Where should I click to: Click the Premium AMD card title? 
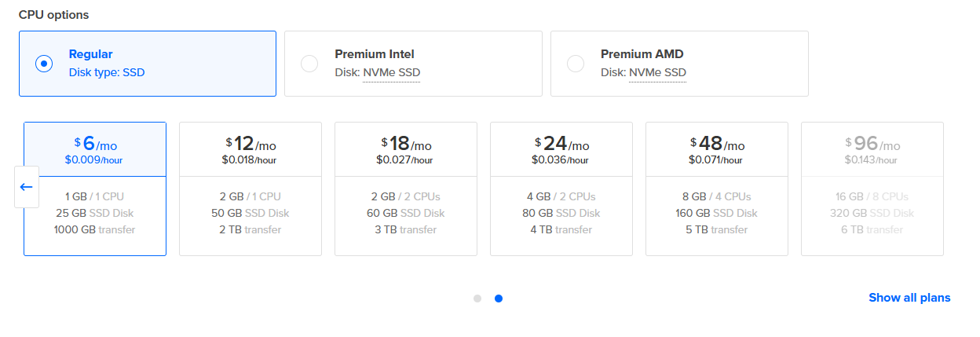[x=642, y=54]
